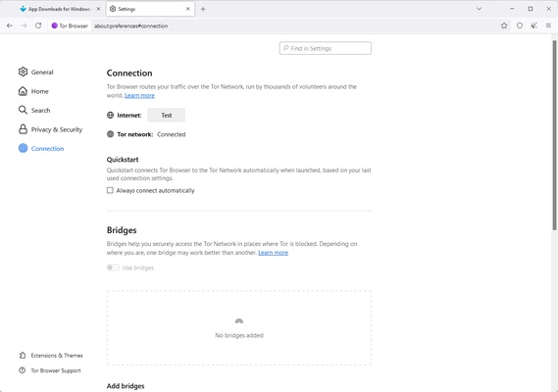Minimize the browser window

click(x=512, y=9)
